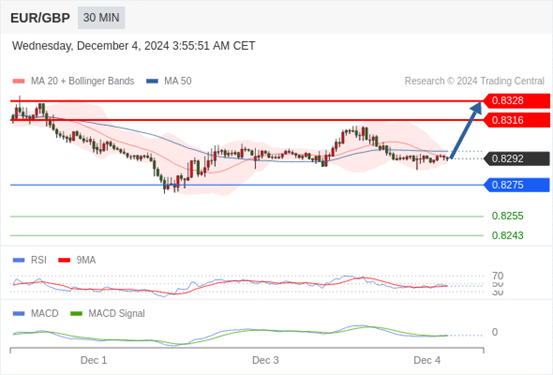Image resolution: width=553 pixels, height=375 pixels.
Task: Toggle the MACD Signal legend entry
Action: point(108,313)
